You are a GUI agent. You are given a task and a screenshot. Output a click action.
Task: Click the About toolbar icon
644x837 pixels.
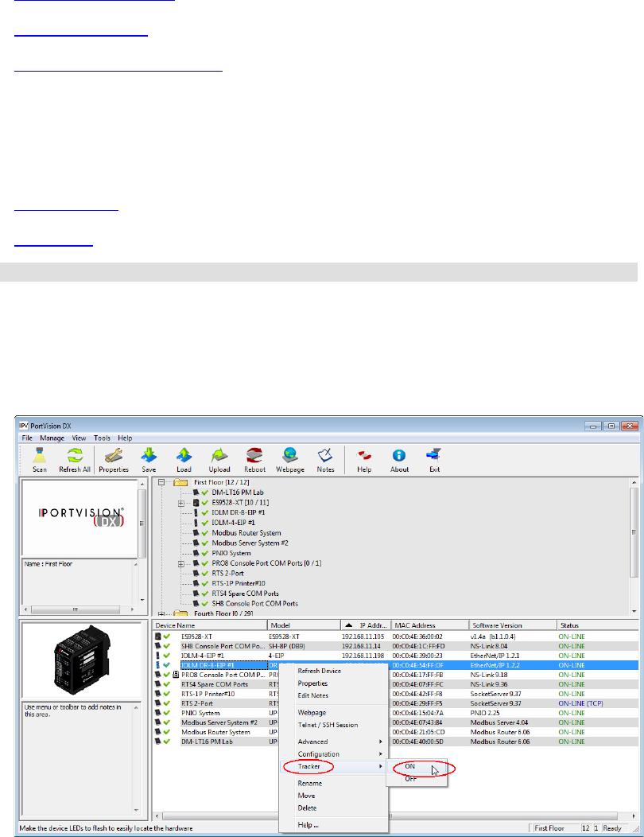pos(399,460)
